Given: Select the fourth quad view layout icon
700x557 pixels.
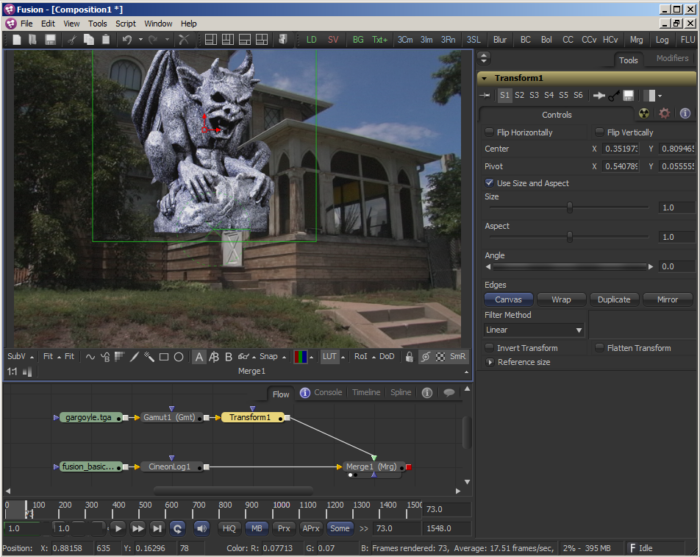Looking at the screenshot, I should (262, 40).
